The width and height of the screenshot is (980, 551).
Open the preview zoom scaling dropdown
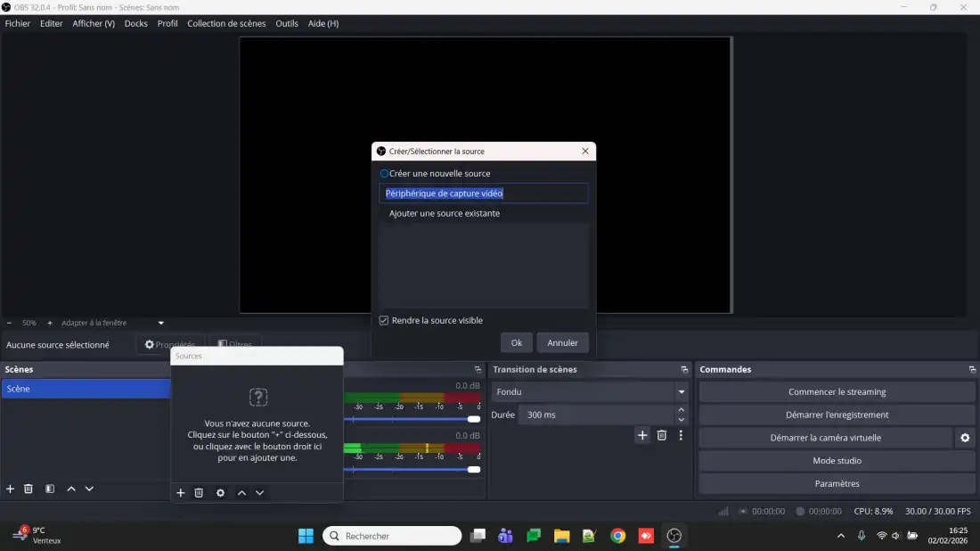161,323
